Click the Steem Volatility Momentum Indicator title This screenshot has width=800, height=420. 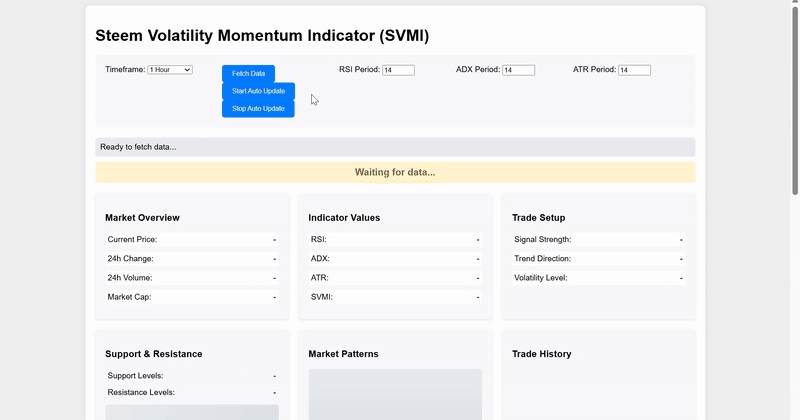[x=262, y=36]
